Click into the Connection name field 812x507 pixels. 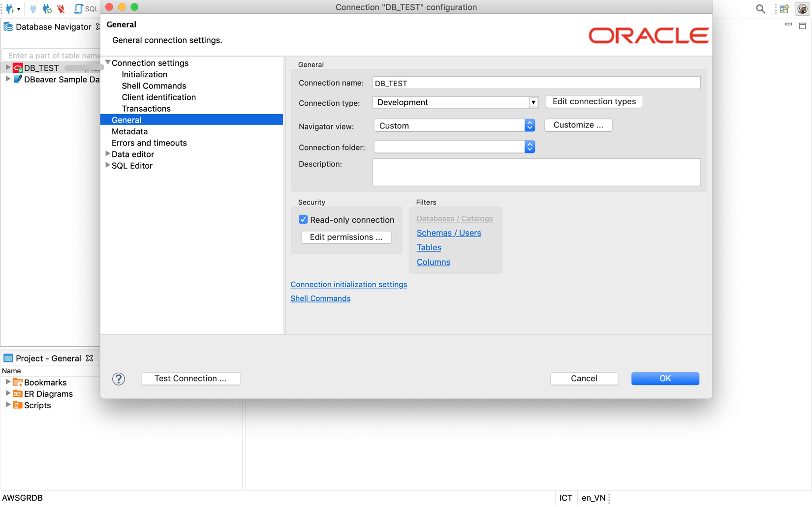coord(536,83)
